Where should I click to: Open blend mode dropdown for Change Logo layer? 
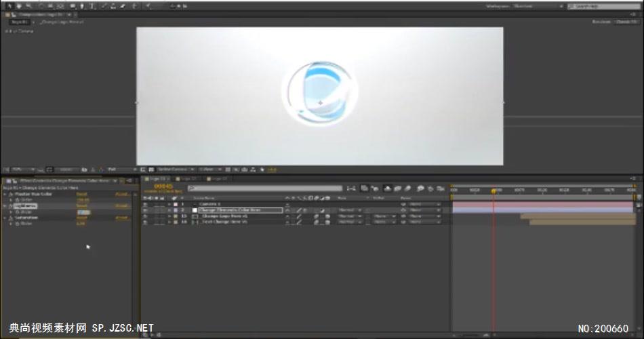click(350, 216)
